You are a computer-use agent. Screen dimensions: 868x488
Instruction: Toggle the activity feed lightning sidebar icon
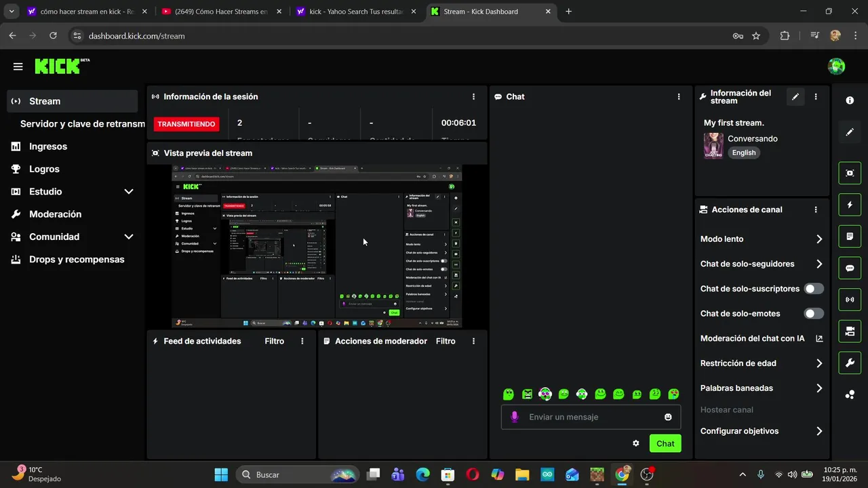(x=850, y=205)
